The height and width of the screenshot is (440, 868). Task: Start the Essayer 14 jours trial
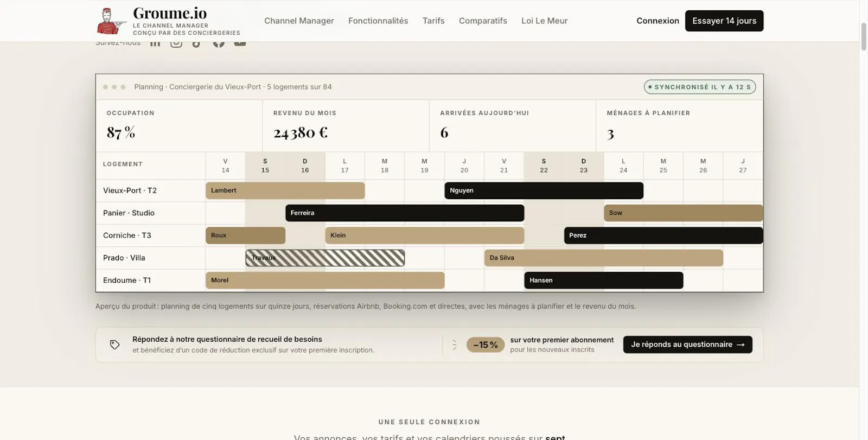click(x=724, y=21)
